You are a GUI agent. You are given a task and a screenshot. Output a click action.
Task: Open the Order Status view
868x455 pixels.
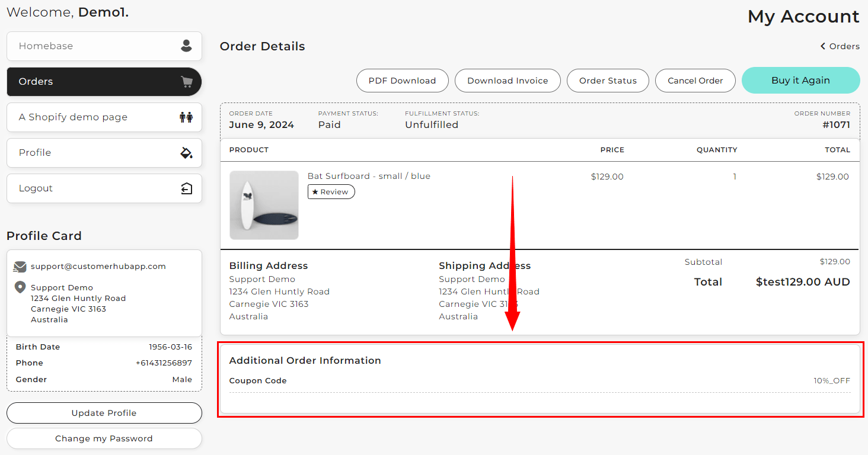[x=608, y=80]
